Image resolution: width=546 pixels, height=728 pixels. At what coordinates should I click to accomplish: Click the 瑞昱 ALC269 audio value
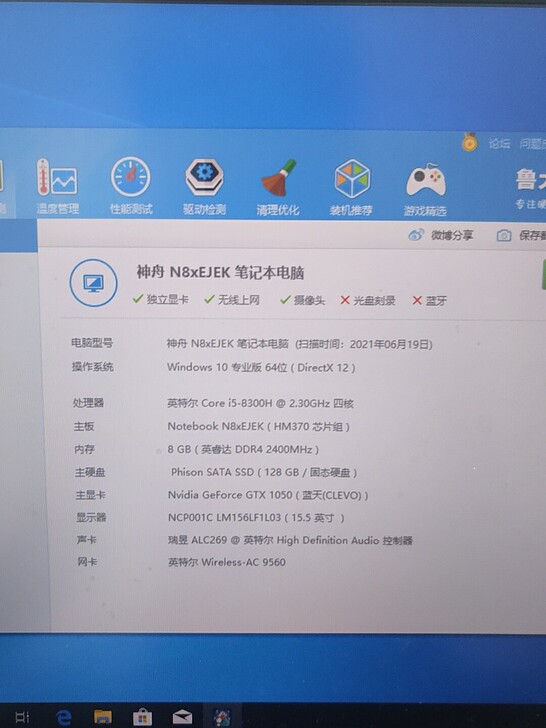point(290,540)
